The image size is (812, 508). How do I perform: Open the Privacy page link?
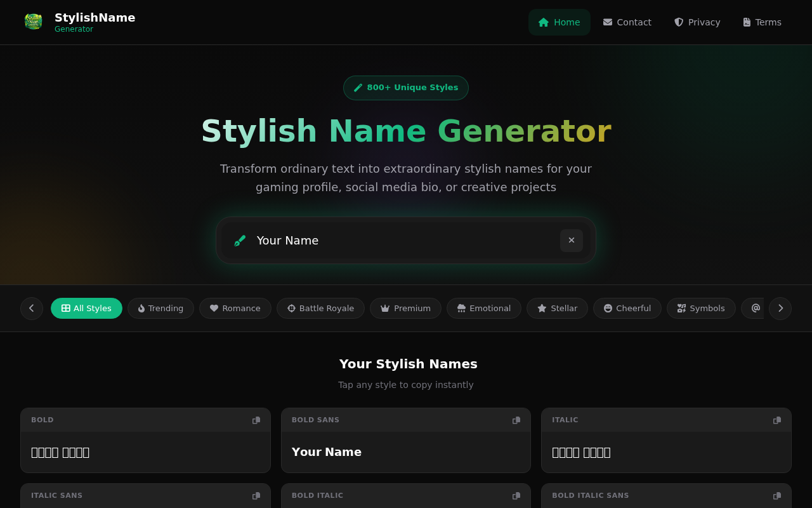(697, 22)
